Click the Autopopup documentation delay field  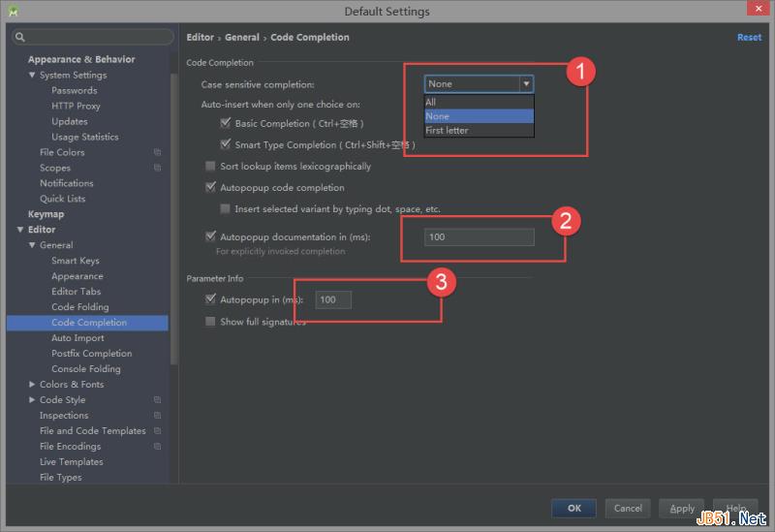pos(479,236)
